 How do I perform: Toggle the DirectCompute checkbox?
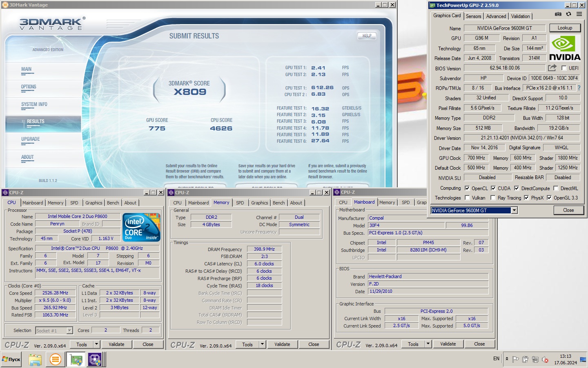[x=517, y=188]
